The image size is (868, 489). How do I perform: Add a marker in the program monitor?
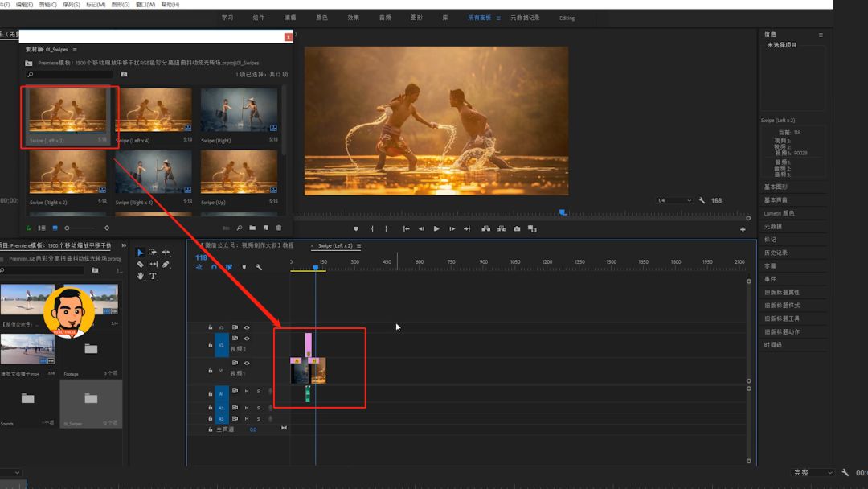356,228
